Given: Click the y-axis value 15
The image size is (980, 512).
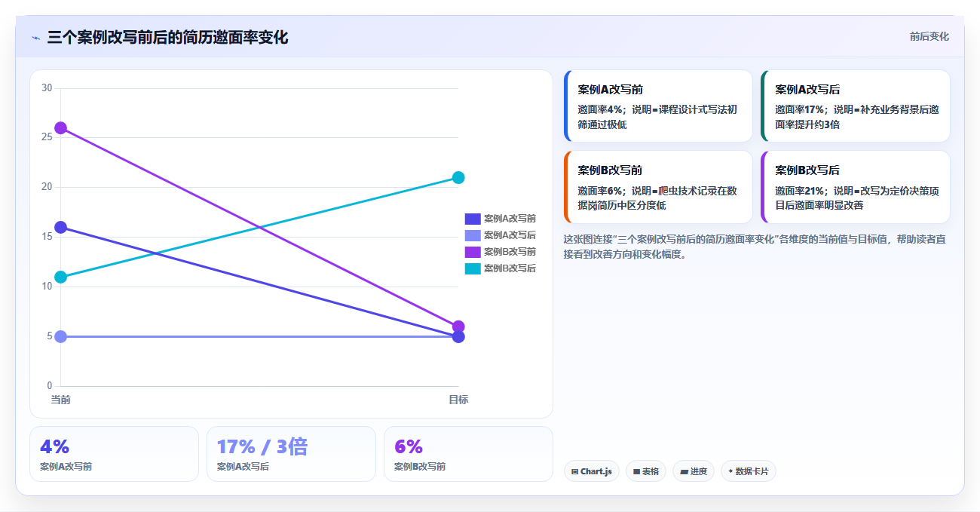Looking at the screenshot, I should 47,237.
